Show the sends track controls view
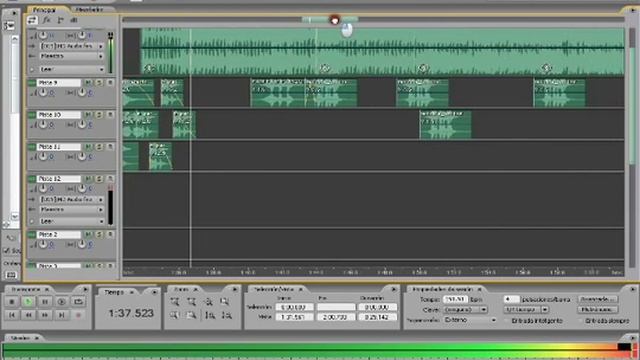Viewport: 640px width, 360px height. (60, 20)
